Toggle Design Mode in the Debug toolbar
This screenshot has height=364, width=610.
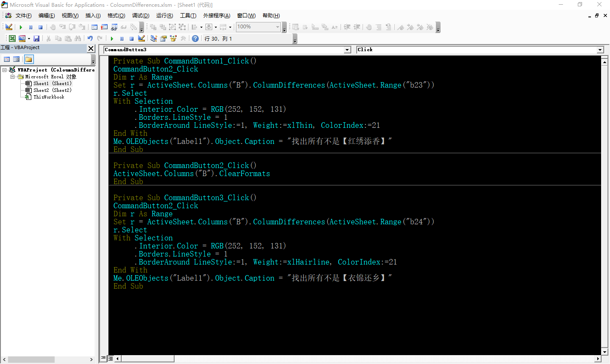coord(9,27)
